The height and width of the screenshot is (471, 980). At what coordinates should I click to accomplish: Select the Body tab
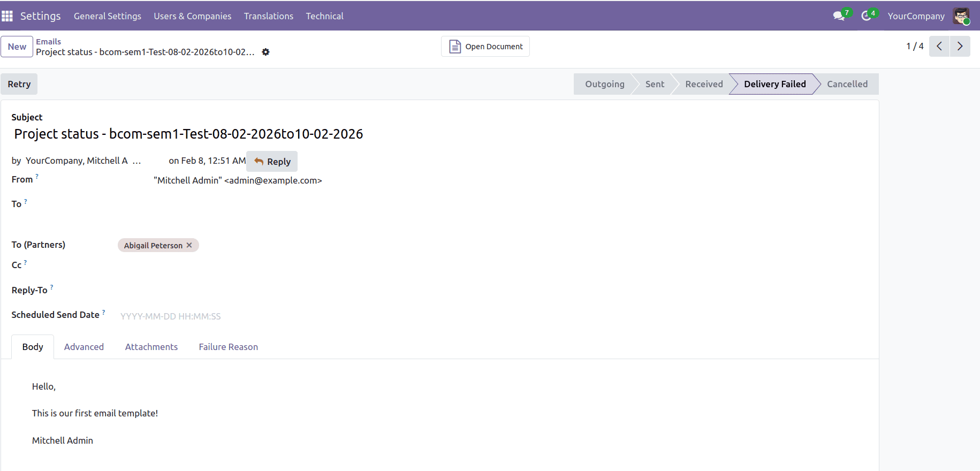(33, 347)
